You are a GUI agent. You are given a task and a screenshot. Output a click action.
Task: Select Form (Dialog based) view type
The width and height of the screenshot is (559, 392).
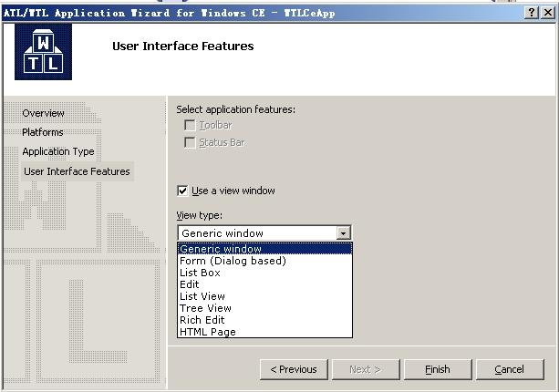pos(264,261)
